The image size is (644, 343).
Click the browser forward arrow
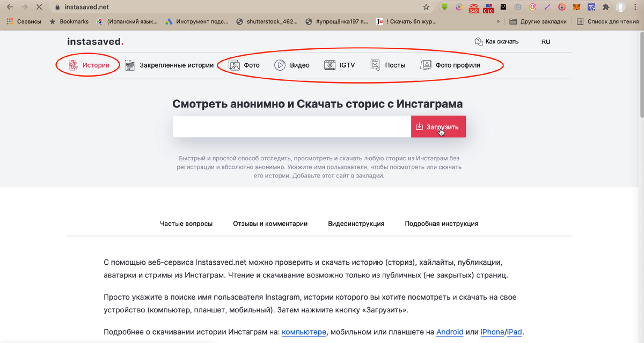tap(24, 8)
